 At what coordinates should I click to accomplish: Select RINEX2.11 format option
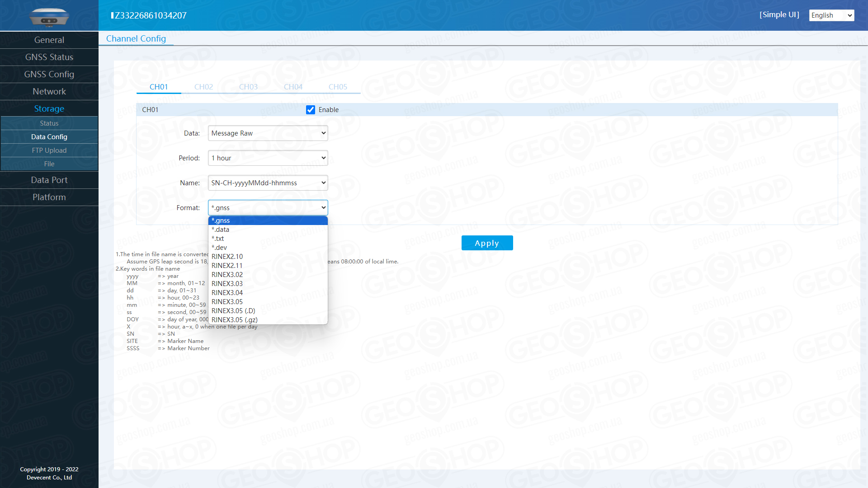(x=268, y=266)
